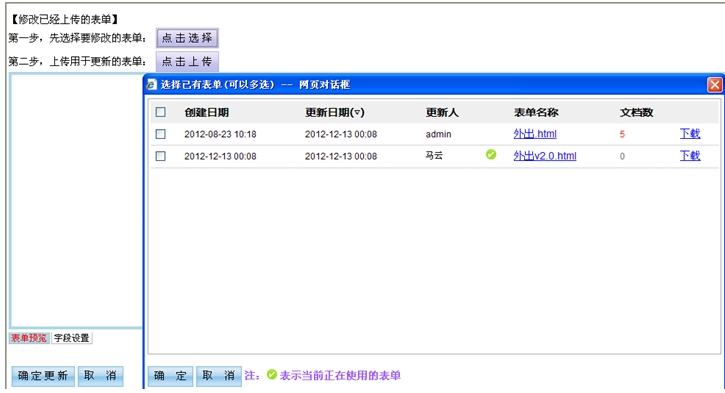This screenshot has width=725, height=393.
Task: Check the box for 外出v2.0.html row
Action: tap(160, 156)
